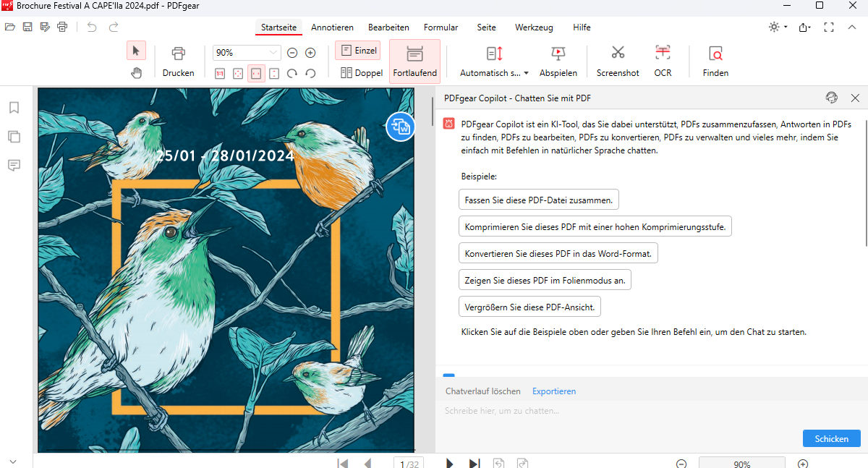Run OCR text recognition
Screen dimensions: 868x468
click(x=663, y=61)
